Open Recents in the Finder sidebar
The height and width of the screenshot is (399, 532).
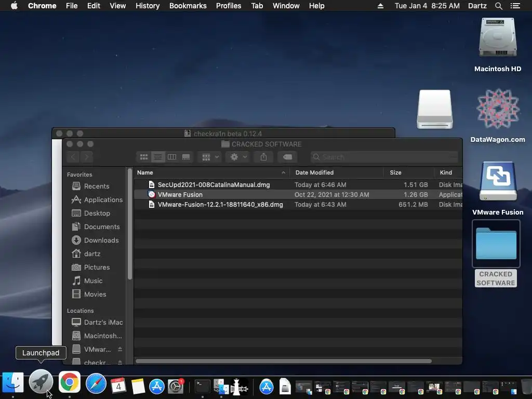(97, 187)
